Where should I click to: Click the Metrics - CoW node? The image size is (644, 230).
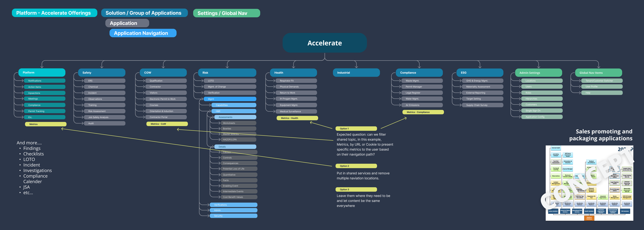(167, 124)
